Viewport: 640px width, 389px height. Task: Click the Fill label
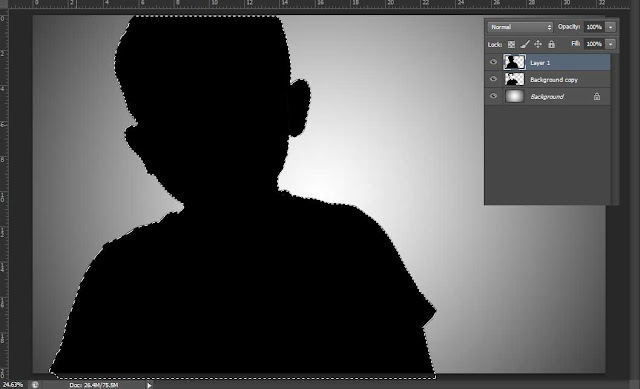[x=576, y=43]
